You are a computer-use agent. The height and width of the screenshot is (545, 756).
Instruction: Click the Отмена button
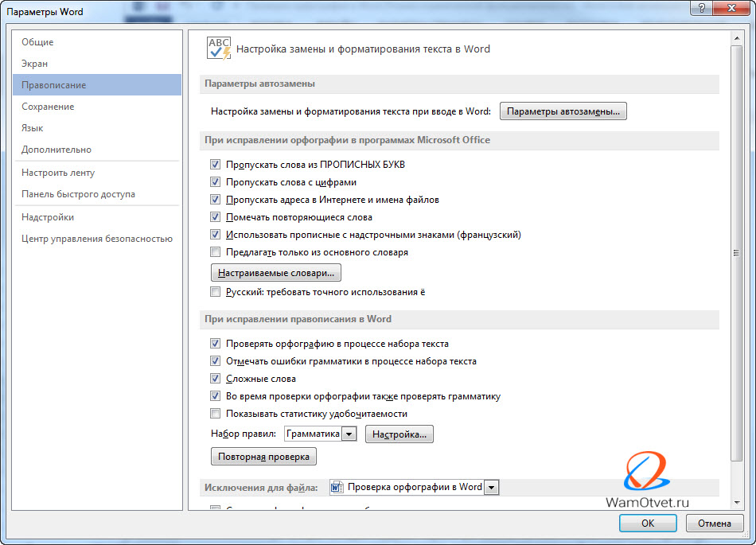714,524
